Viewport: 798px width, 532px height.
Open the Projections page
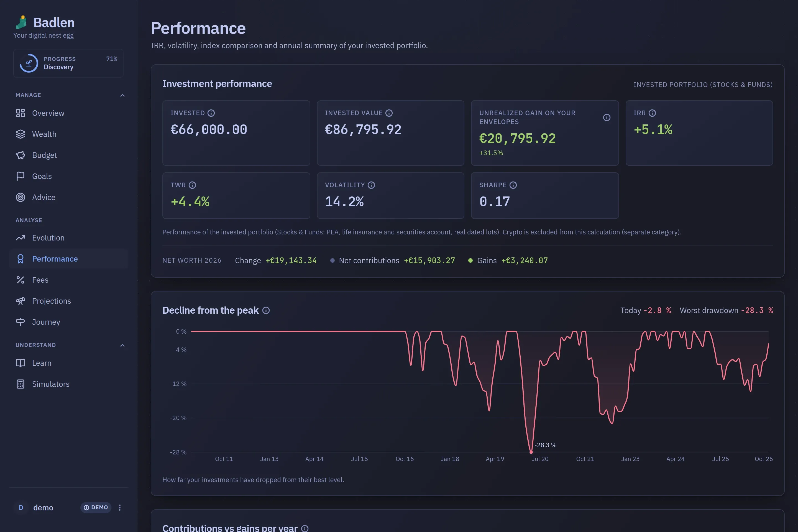[x=68, y=301]
